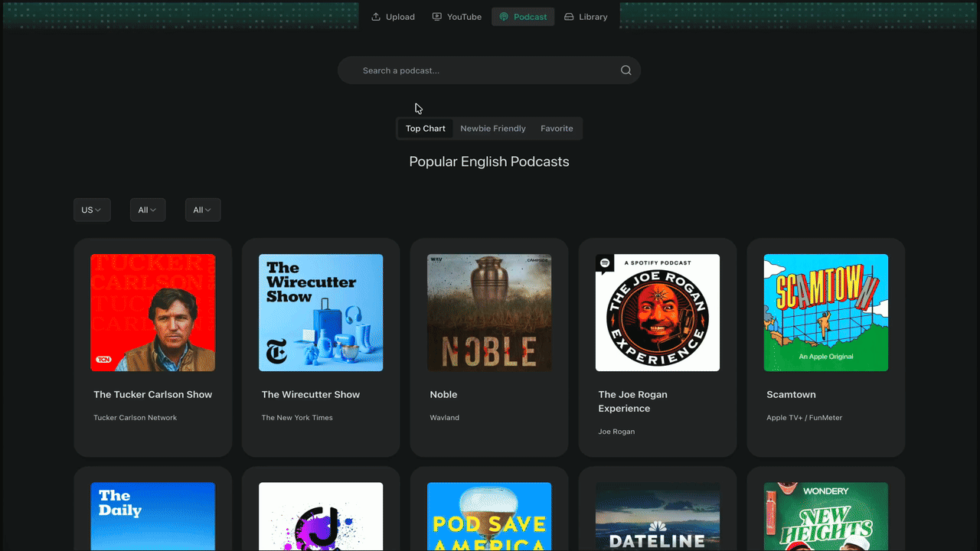This screenshot has width=980, height=551.
Task: Open the Favorite tab
Action: tap(557, 129)
